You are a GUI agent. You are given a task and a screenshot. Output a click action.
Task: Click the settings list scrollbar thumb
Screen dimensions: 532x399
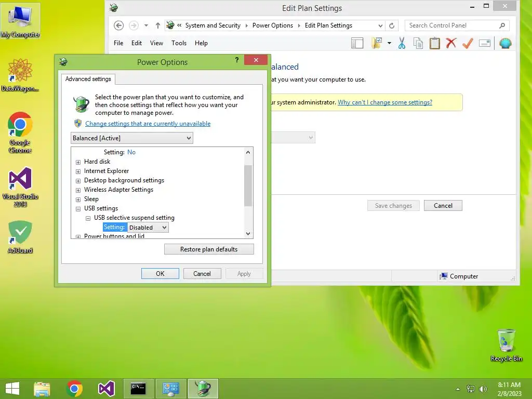(x=248, y=185)
